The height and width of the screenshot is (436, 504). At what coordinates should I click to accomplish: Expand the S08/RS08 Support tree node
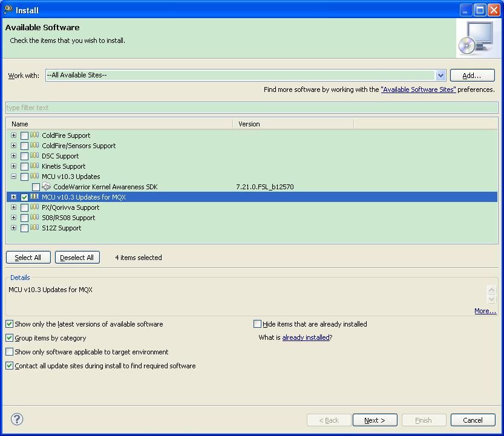tap(13, 218)
